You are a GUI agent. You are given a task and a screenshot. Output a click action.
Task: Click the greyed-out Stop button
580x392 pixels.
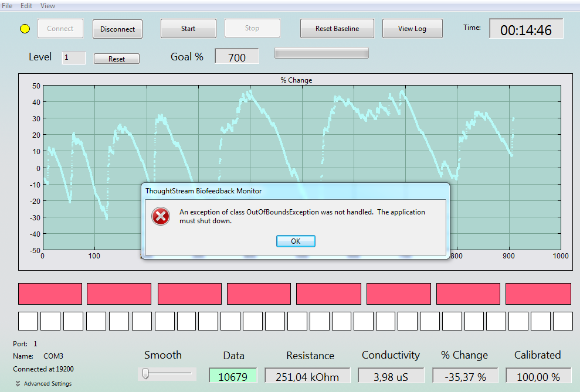pyautogui.click(x=252, y=28)
